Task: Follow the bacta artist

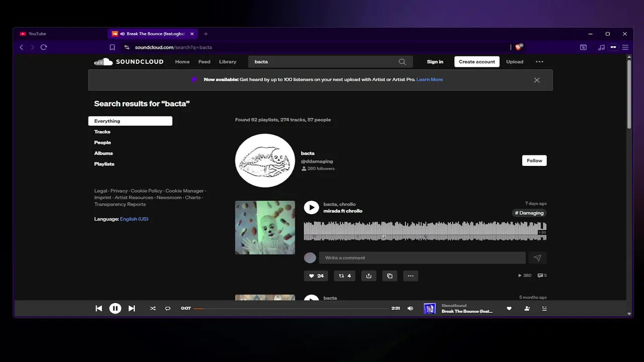Action: [x=534, y=161]
